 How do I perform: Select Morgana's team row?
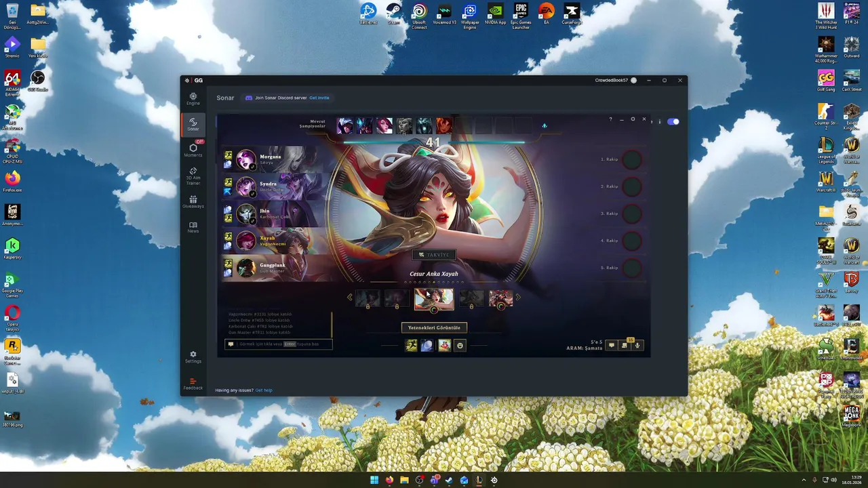276,159
